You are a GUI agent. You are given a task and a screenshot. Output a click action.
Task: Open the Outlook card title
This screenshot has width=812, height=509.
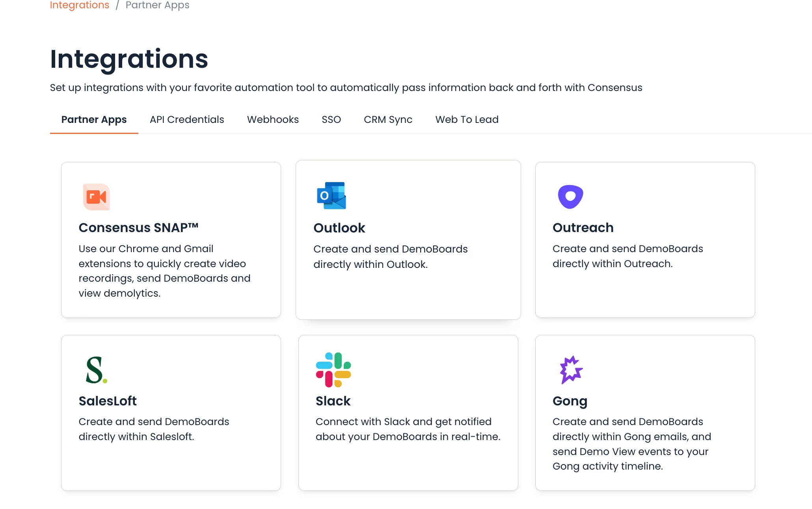pyautogui.click(x=339, y=228)
